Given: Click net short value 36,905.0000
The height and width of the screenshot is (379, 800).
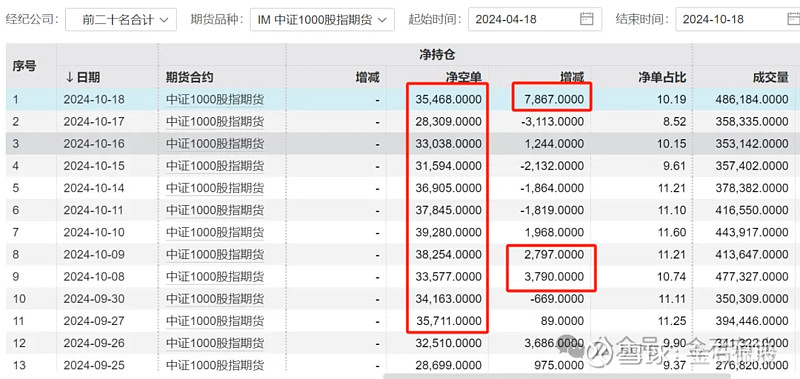Looking at the screenshot, I should (448, 188).
